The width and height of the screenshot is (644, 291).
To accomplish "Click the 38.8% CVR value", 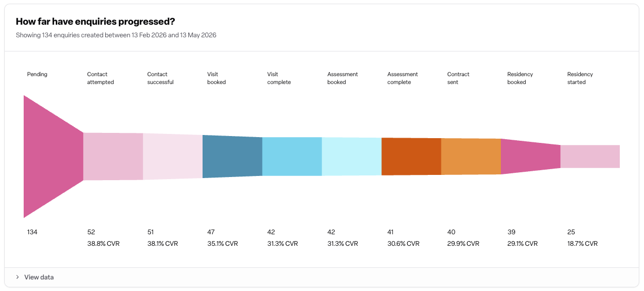I will tap(104, 244).
